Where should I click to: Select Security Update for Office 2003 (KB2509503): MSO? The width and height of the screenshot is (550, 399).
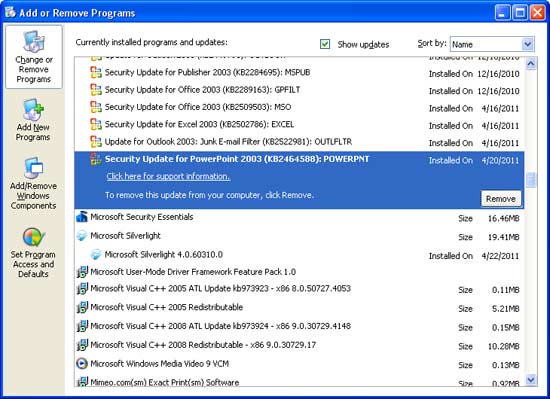pyautogui.click(x=198, y=107)
